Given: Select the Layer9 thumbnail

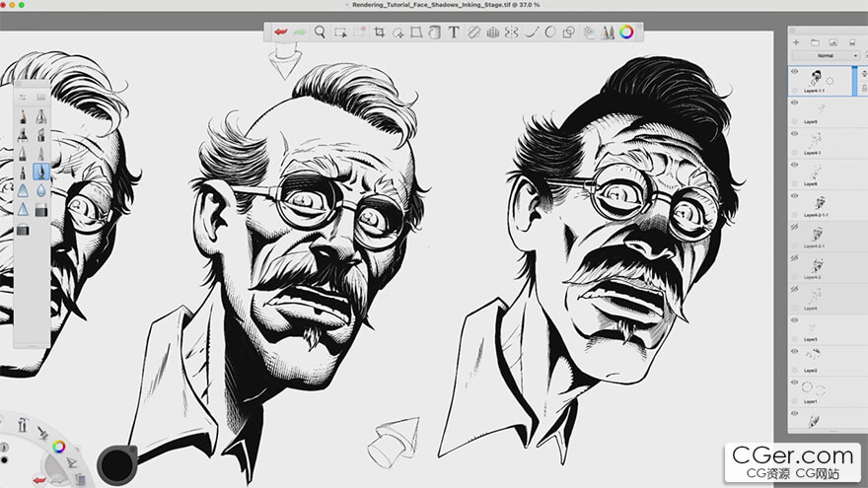Looking at the screenshot, I should tap(820, 109).
